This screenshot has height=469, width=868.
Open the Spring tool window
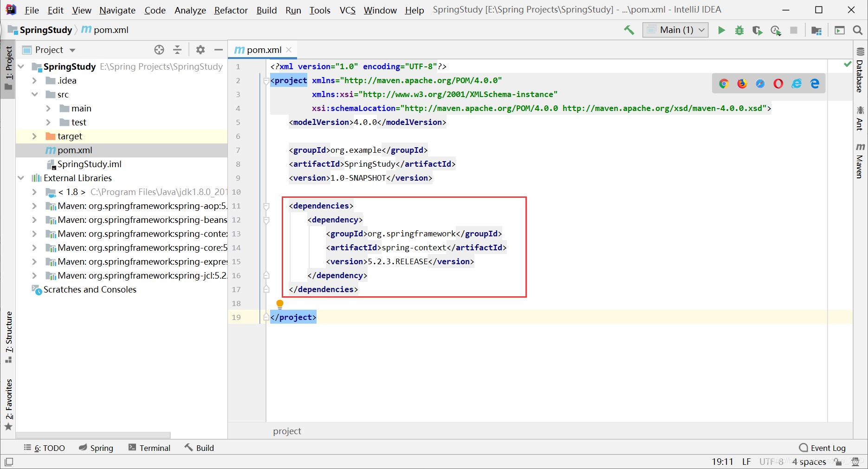point(96,448)
